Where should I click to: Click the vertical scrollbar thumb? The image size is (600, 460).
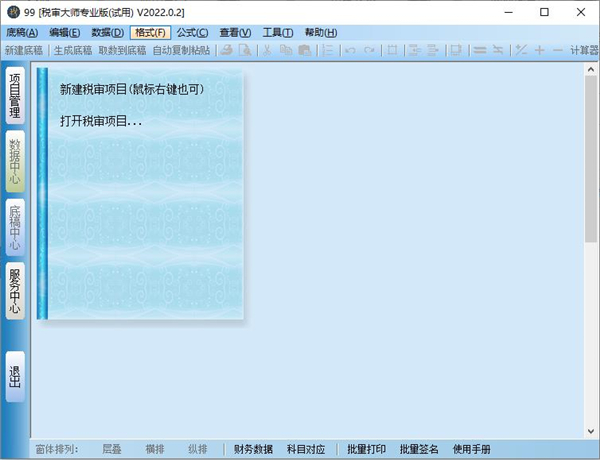point(591,158)
